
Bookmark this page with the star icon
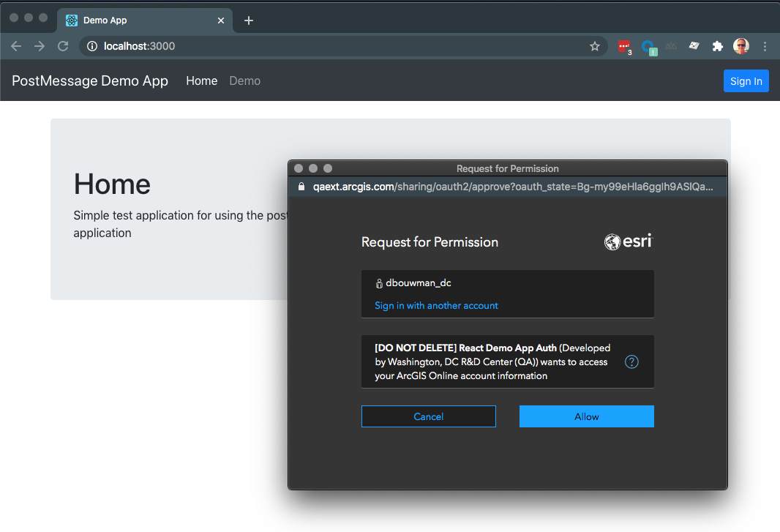tap(594, 46)
